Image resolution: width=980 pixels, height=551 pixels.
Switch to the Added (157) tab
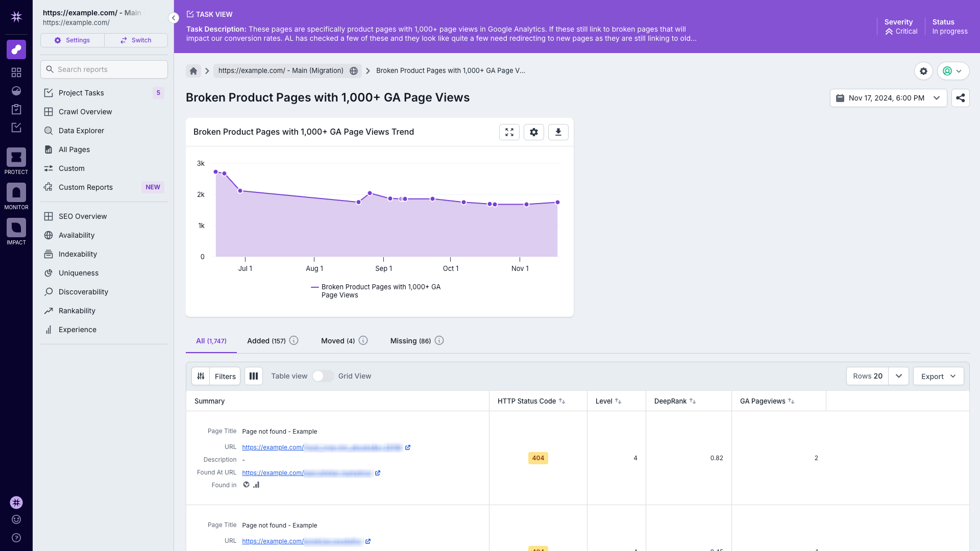(266, 341)
